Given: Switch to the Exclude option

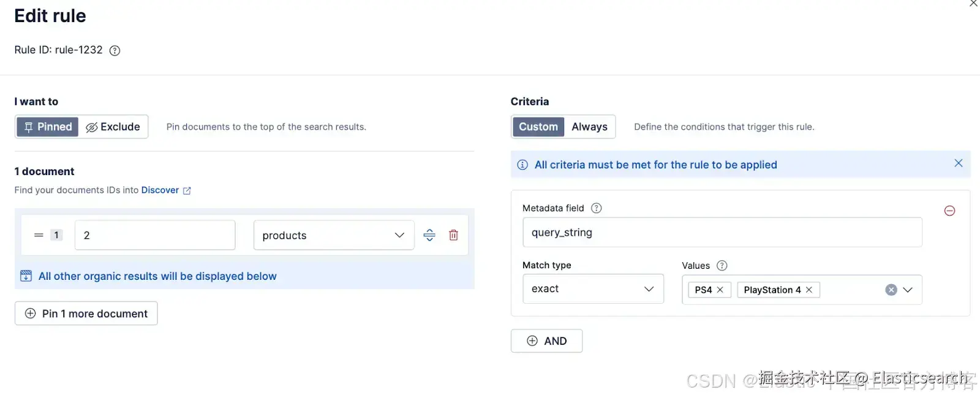Looking at the screenshot, I should tap(113, 127).
